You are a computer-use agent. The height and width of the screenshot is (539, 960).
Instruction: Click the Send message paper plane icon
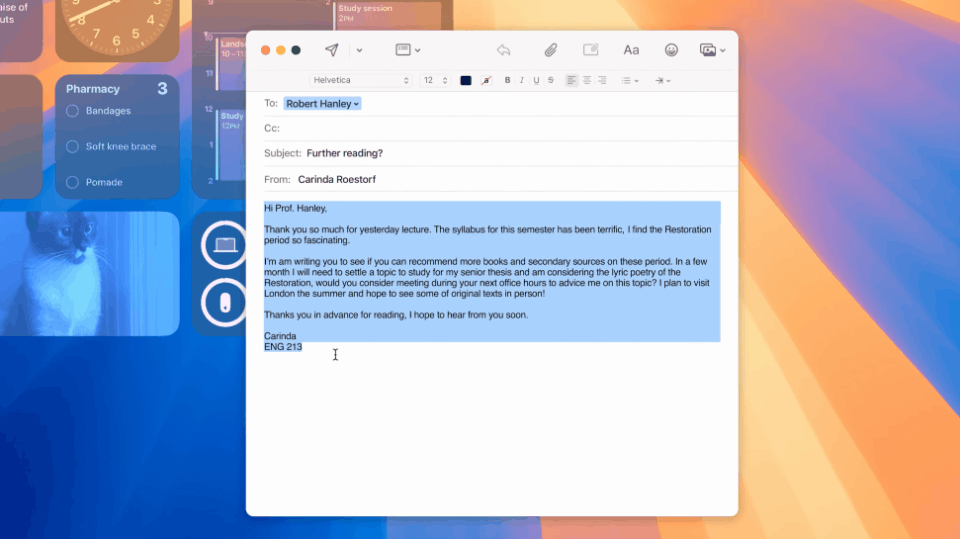331,50
